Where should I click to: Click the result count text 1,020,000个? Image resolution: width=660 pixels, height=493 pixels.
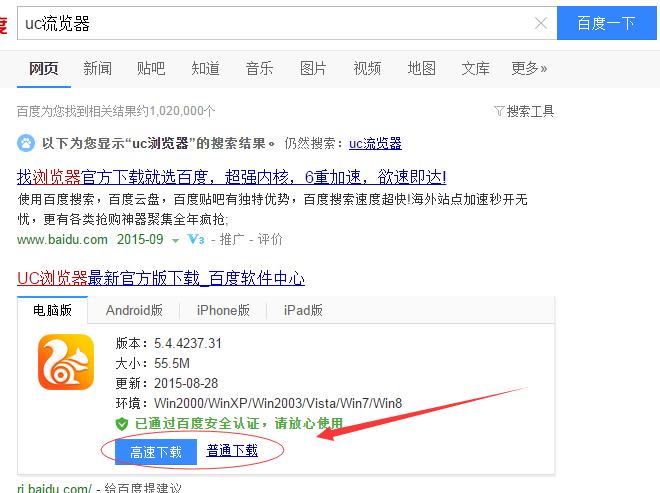pos(183,111)
